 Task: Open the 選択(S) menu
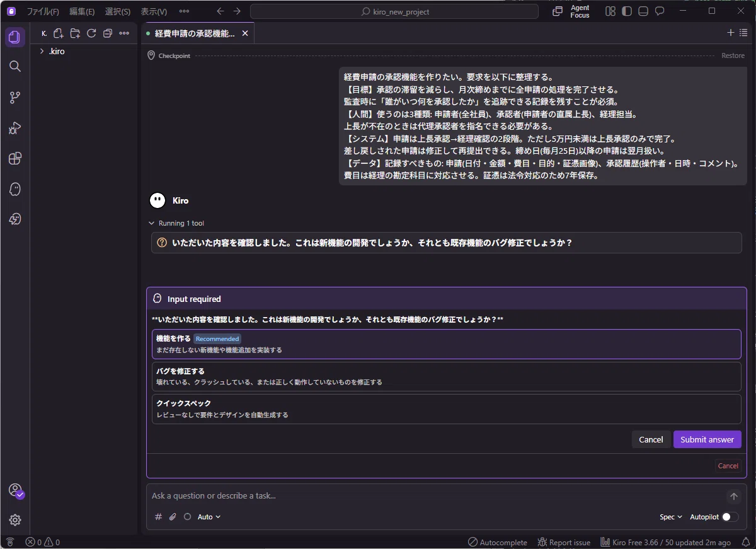[x=117, y=11]
